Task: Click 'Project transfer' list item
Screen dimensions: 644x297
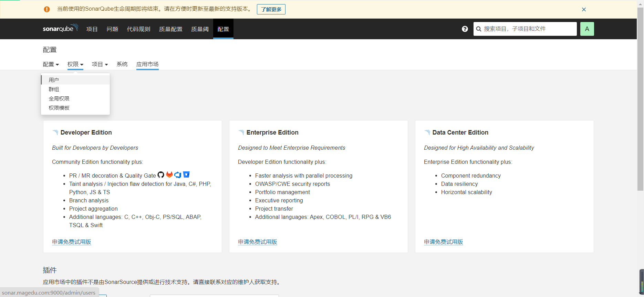Action: click(274, 209)
